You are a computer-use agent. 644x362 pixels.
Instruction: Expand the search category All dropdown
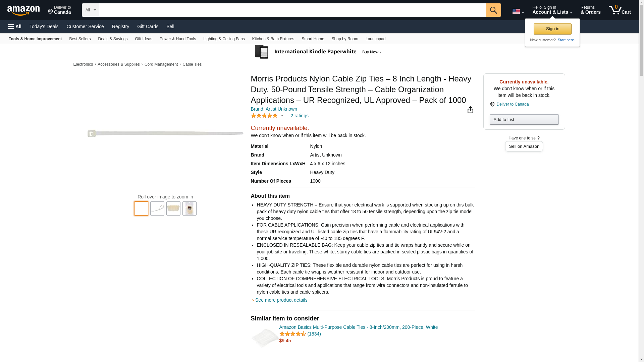[x=90, y=10]
